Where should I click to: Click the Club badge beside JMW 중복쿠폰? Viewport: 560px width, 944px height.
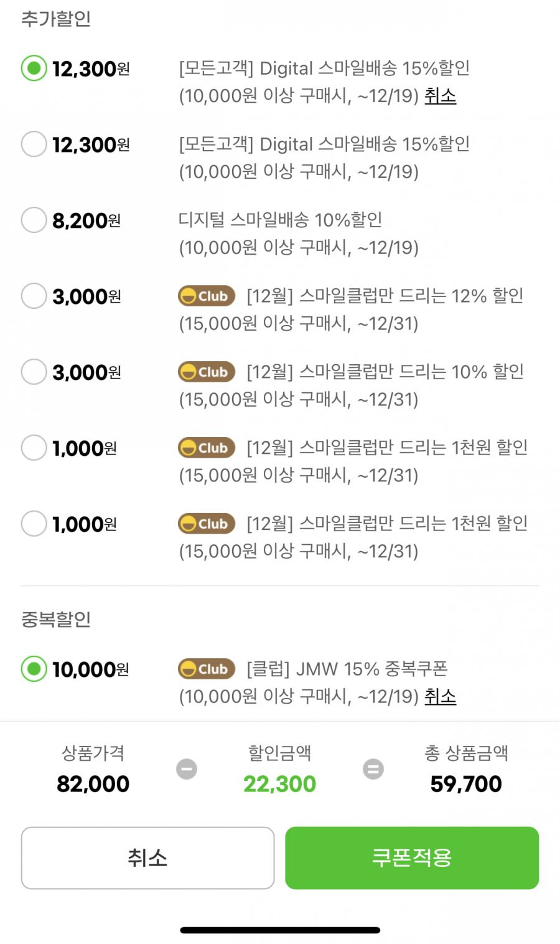(x=207, y=669)
